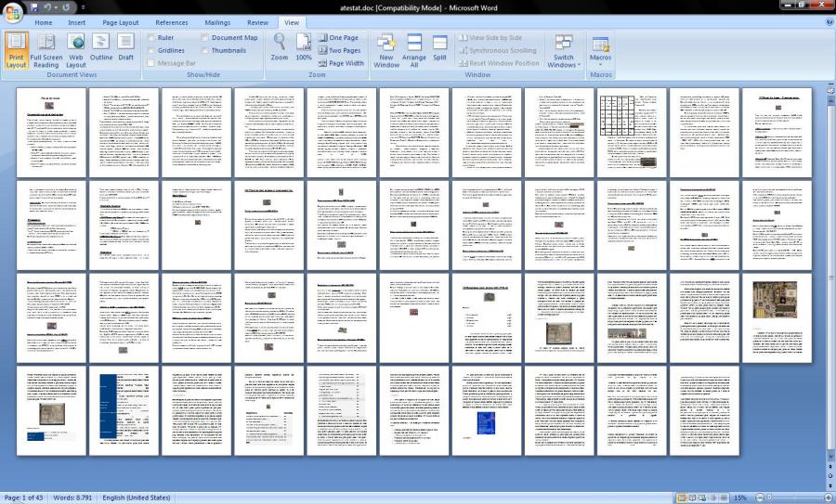Switch to Outline view
The width and height of the screenshot is (836, 504).
(x=101, y=50)
